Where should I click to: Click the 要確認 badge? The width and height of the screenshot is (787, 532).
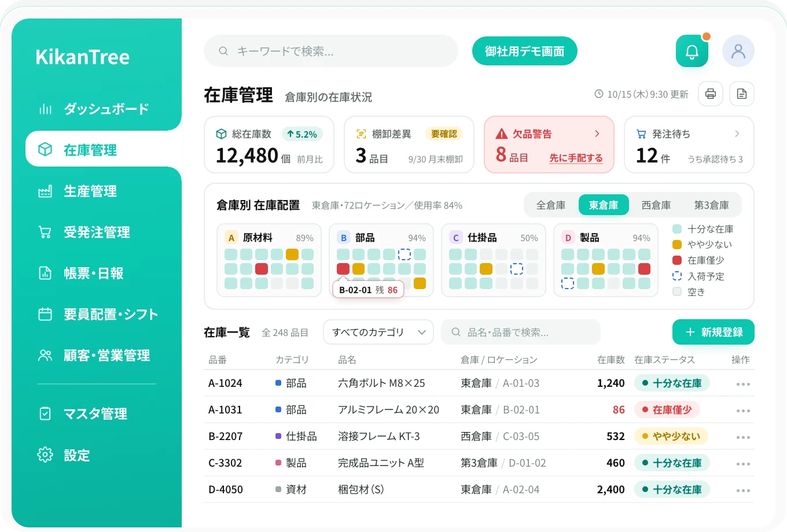point(444,134)
